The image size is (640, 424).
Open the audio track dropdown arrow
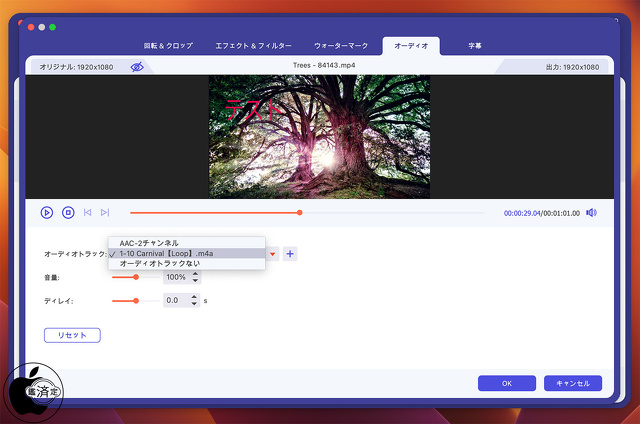[x=272, y=254]
